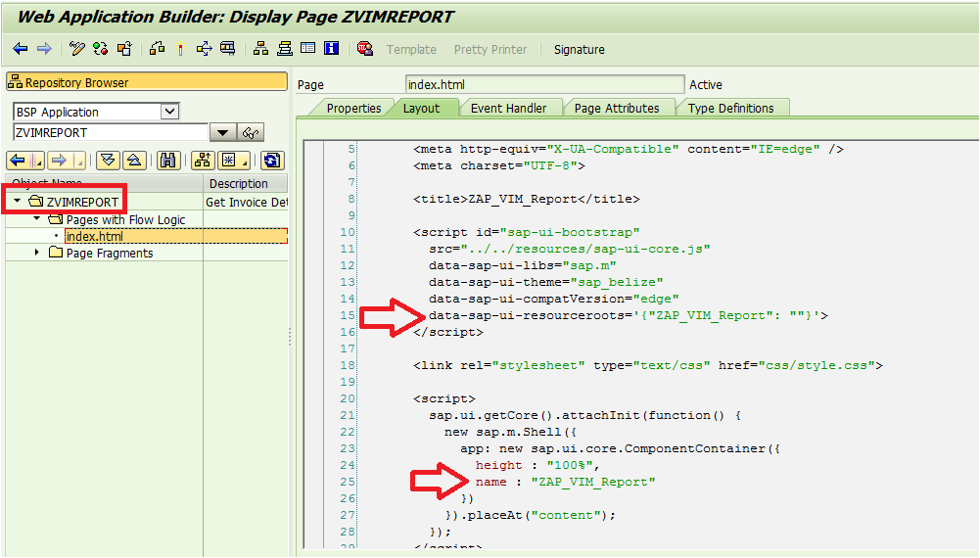Expand the Page Fragments node
This screenshot has height=558, width=980.
37,253
